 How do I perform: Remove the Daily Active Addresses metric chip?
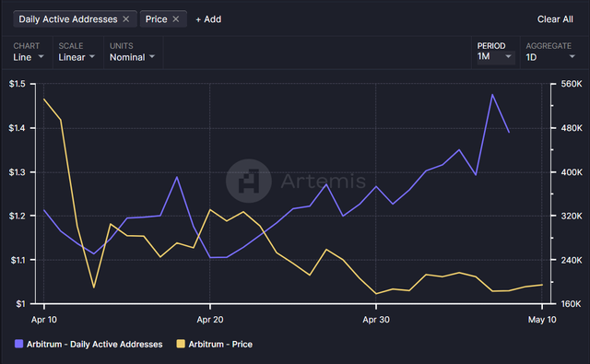(126, 19)
